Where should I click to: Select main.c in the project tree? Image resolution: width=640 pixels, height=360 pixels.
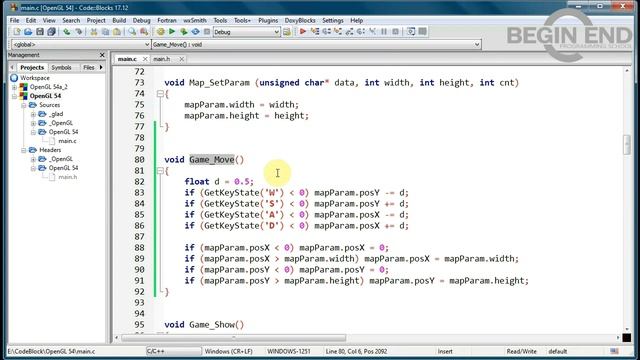pos(67,141)
